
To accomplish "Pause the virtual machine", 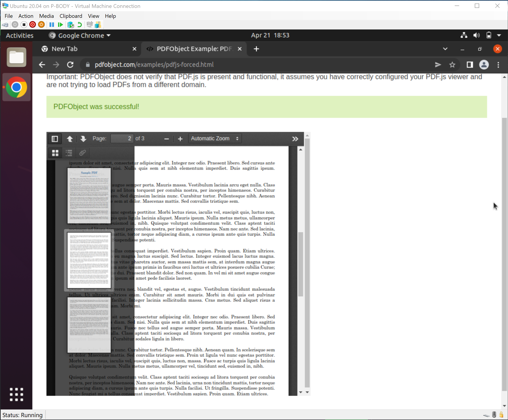I will (x=51, y=25).
